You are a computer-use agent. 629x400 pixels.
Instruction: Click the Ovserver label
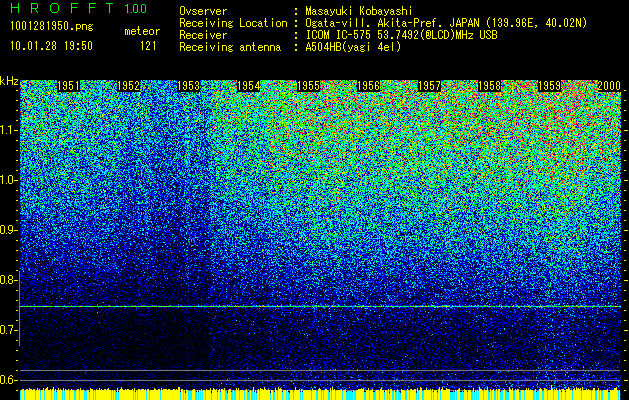click(x=203, y=11)
